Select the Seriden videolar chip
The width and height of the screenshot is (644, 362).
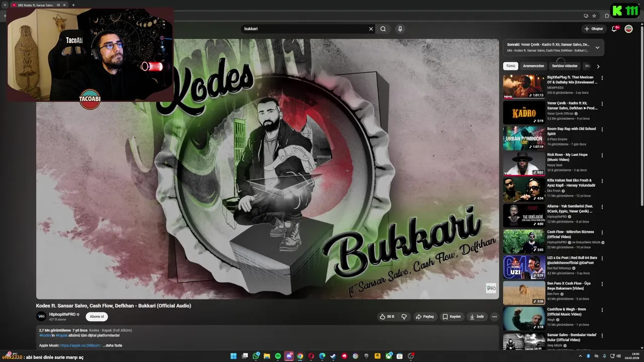tap(565, 66)
